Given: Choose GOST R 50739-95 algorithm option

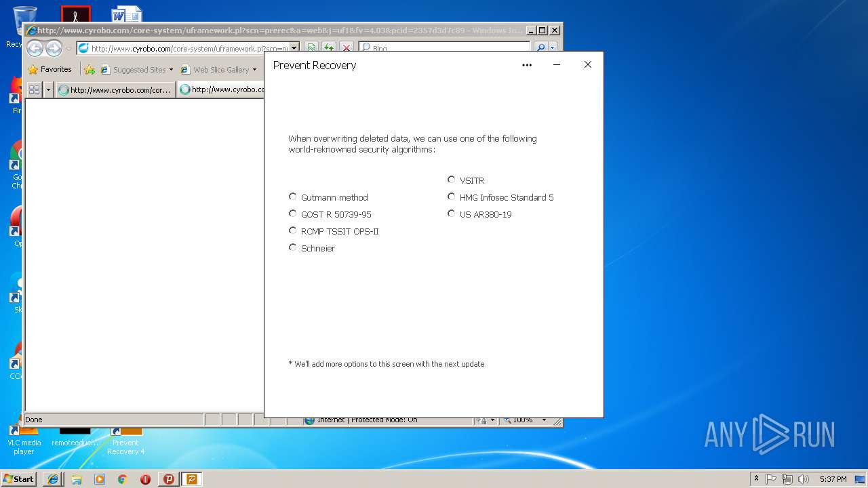Looking at the screenshot, I should [x=293, y=213].
